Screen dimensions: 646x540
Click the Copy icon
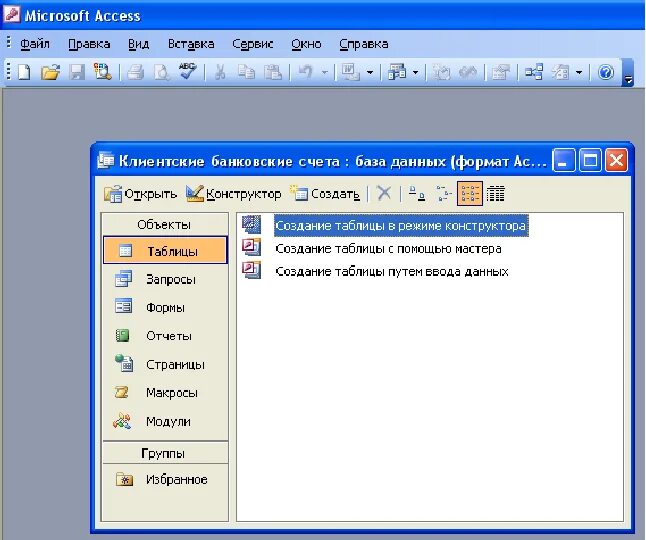click(246, 72)
